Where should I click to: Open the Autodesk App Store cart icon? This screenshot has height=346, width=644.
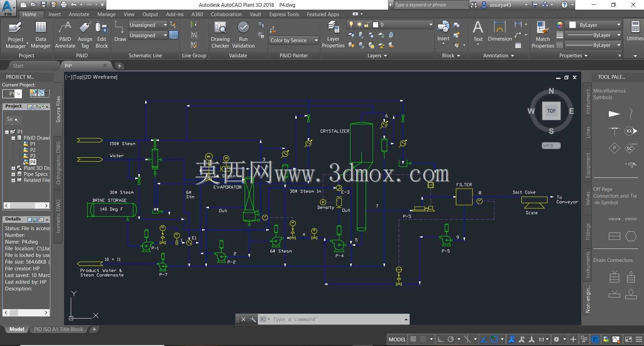535,5
